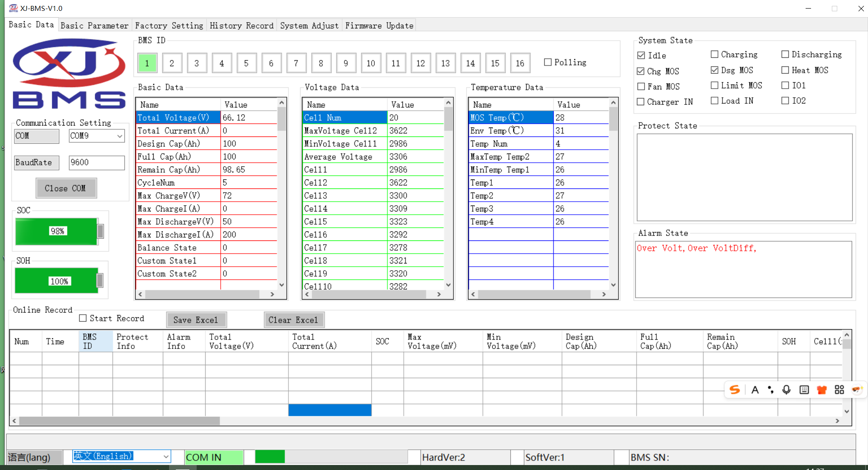868x470 pixels.
Task: Toggle the Charger IN checkbox
Action: [641, 102]
